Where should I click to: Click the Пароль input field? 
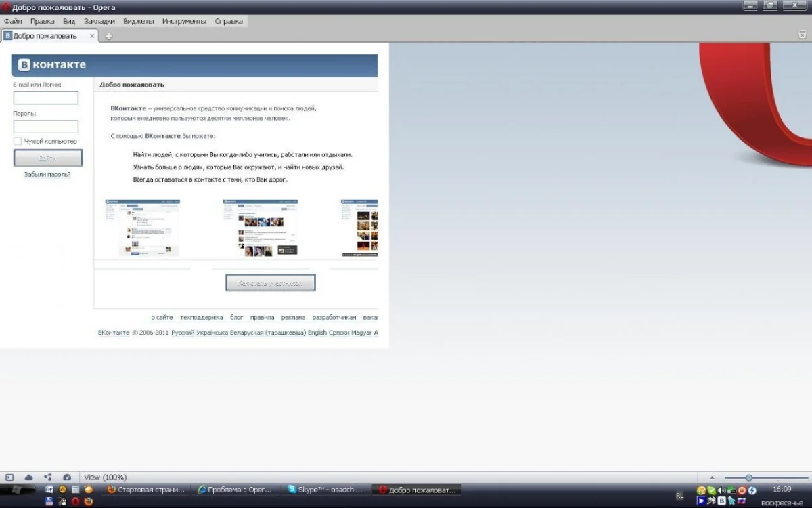click(46, 127)
